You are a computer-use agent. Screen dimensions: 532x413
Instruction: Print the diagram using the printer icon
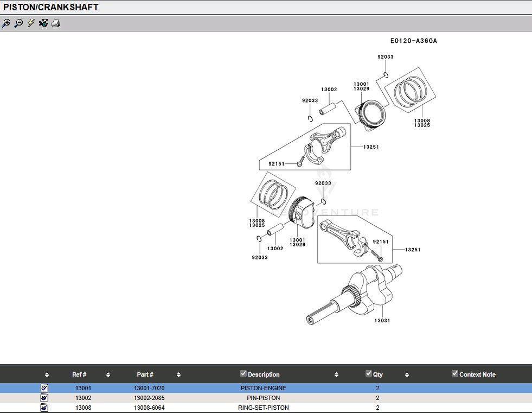[x=56, y=23]
